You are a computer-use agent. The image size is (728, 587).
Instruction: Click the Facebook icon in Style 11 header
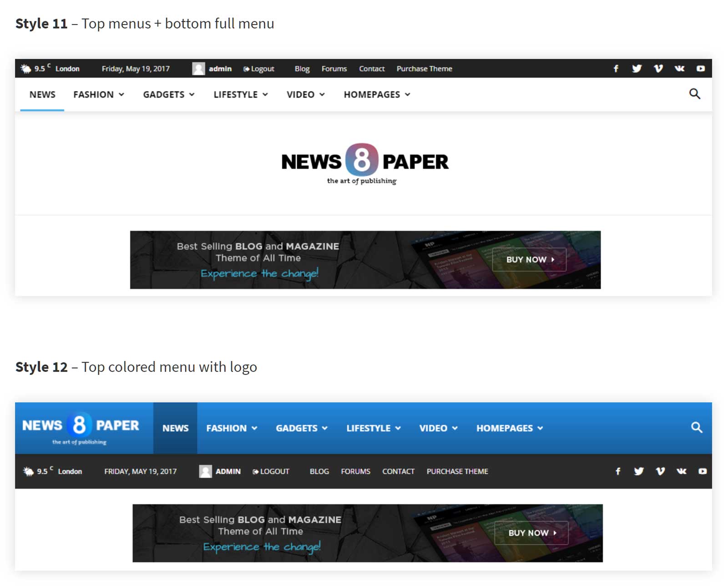(x=616, y=69)
